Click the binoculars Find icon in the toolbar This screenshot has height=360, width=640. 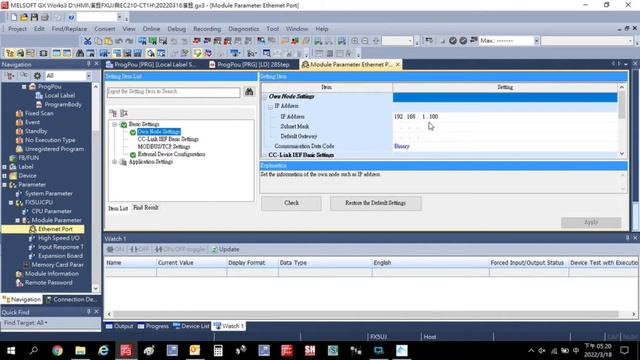point(80,53)
